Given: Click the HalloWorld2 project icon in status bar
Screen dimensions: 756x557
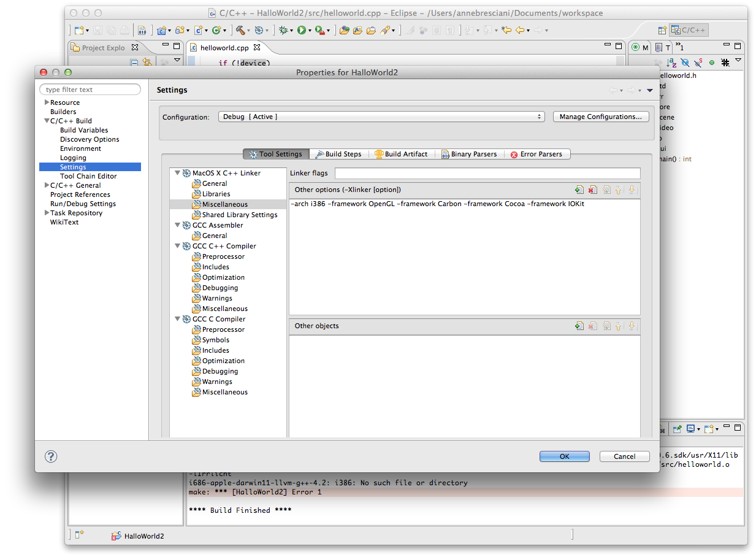Looking at the screenshot, I should (x=116, y=536).
